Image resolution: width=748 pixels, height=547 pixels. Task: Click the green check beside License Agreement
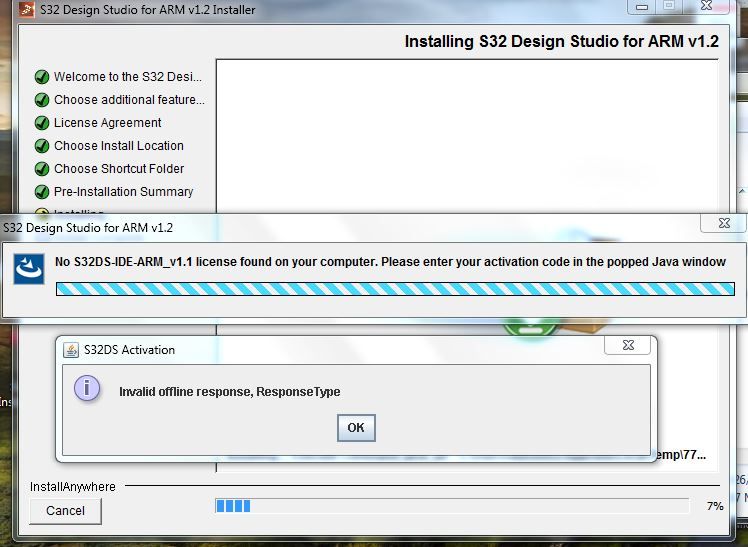pos(42,123)
